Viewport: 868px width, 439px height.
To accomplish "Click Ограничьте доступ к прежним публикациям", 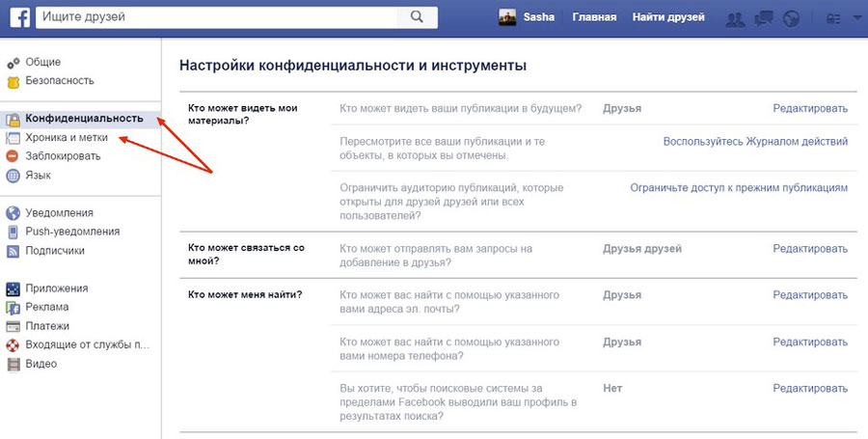I will (739, 187).
